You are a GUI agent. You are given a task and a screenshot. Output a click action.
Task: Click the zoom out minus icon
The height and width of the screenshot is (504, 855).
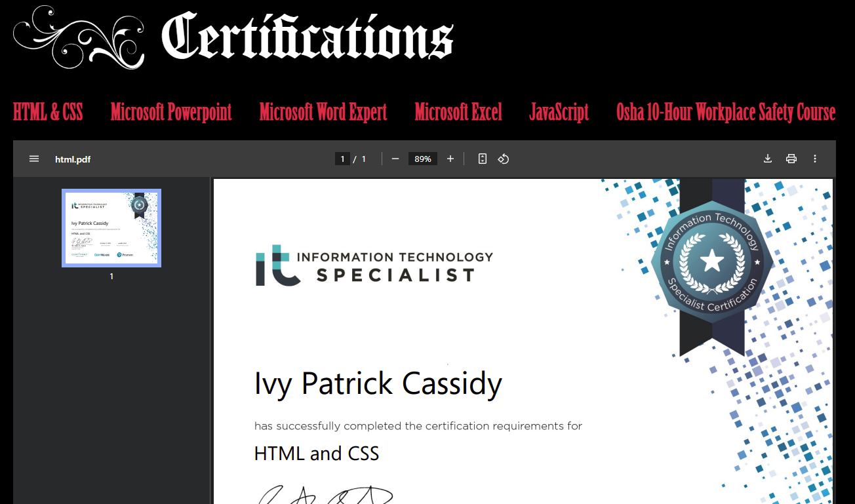(395, 159)
